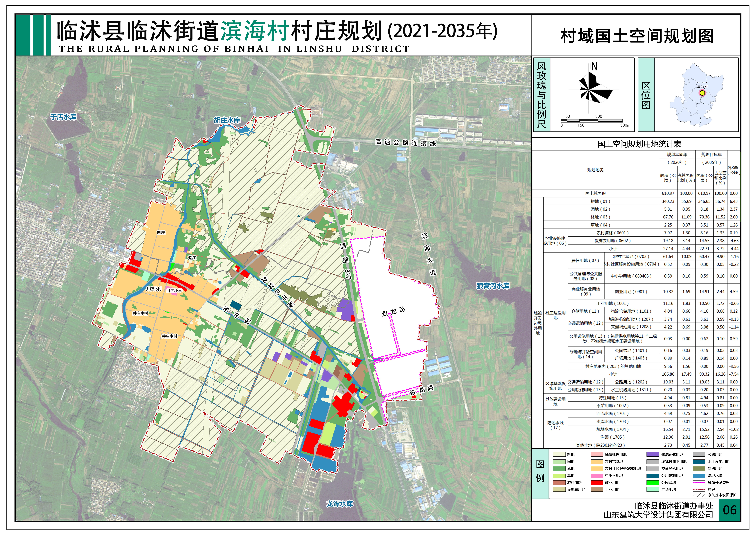Click the 狼窝沟水库 reservoir label
This screenshot has width=756, height=535.
(493, 286)
